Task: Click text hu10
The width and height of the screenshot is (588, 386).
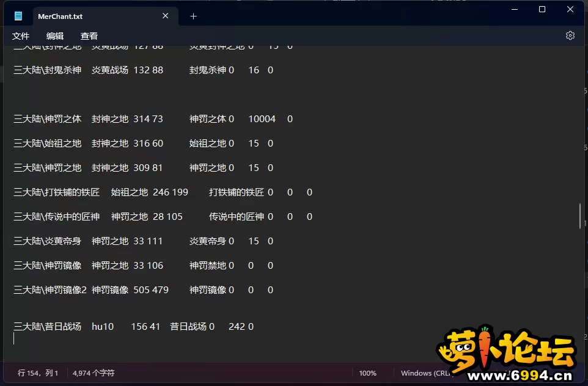Action: point(103,326)
